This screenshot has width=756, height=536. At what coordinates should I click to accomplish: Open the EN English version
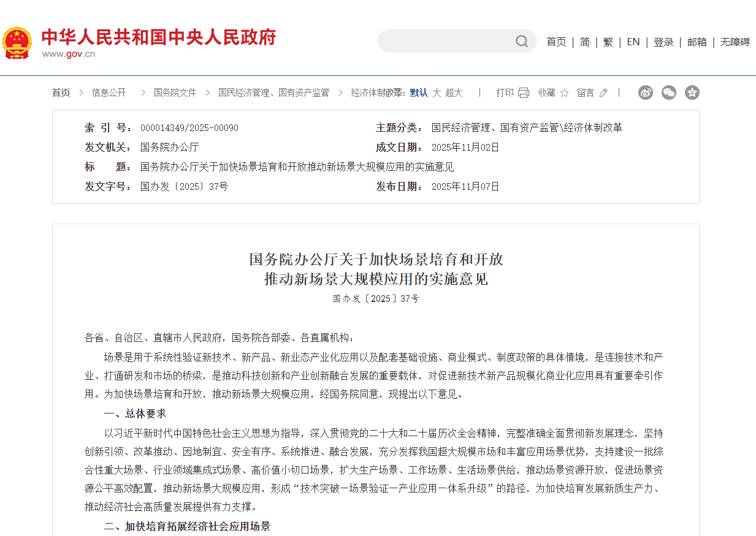pos(633,42)
